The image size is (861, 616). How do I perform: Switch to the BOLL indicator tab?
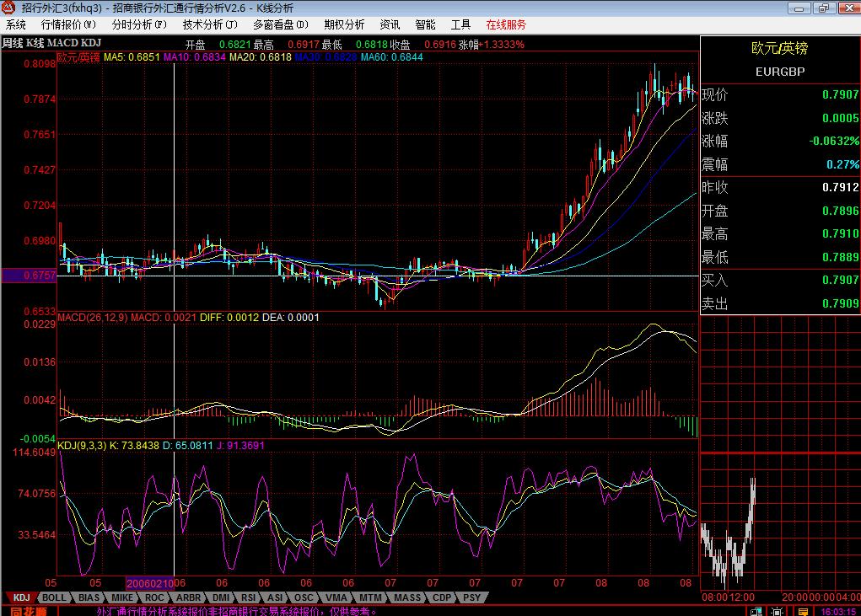tap(54, 597)
